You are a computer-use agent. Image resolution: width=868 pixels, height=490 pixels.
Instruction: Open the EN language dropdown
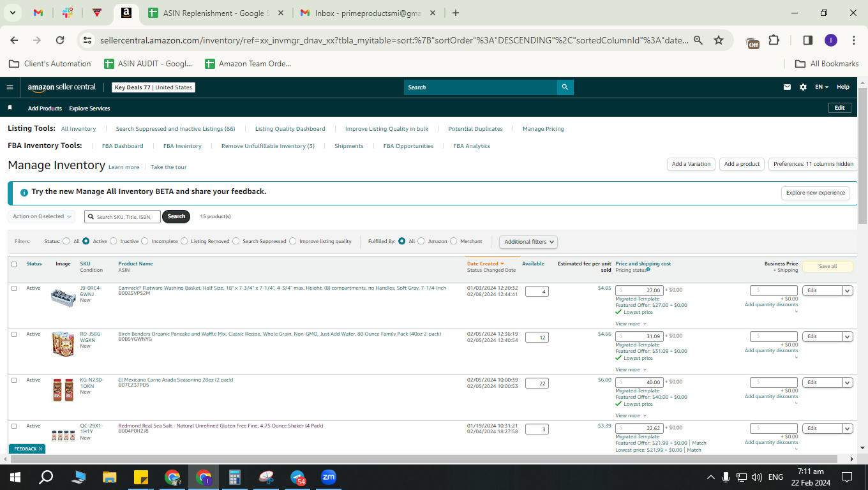coord(821,87)
